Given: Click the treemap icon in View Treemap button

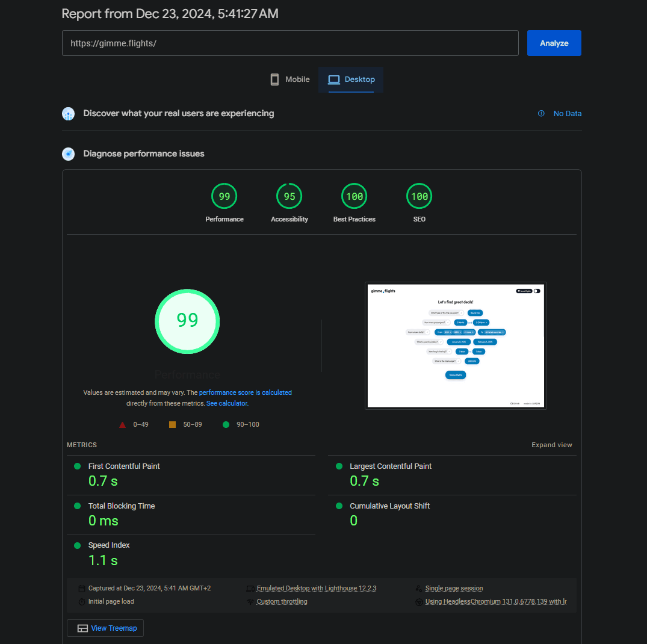Looking at the screenshot, I should pos(83,628).
